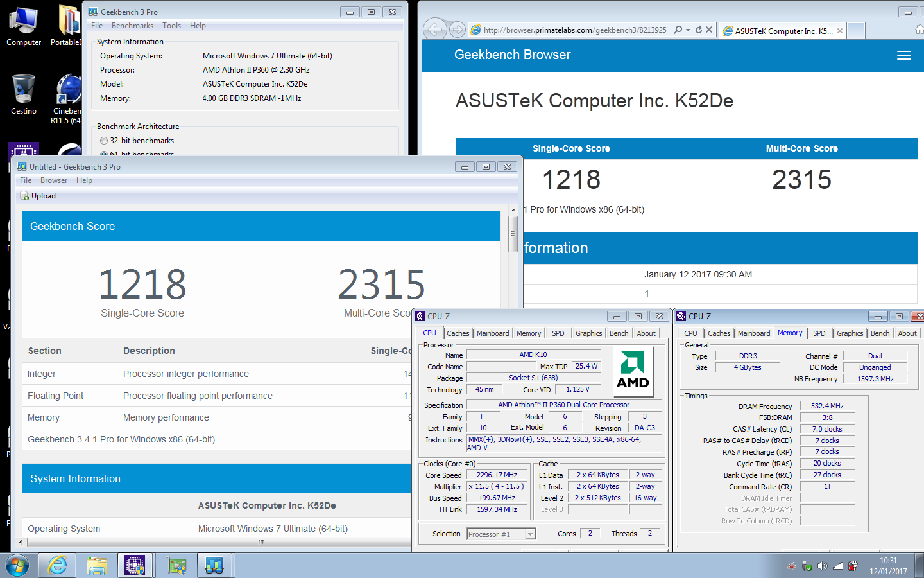924x578 pixels.
Task: Switch to Mainboard tab in processor CPU-Z window
Action: click(x=493, y=333)
